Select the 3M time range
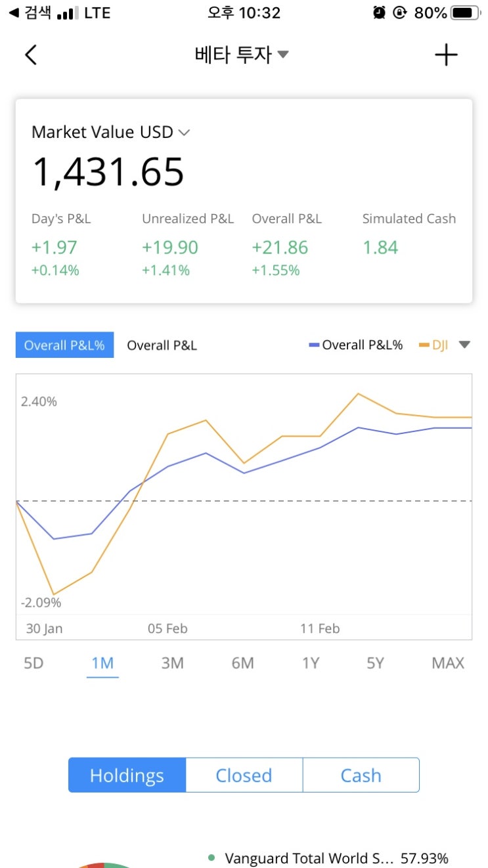The image size is (488, 868). tap(172, 663)
